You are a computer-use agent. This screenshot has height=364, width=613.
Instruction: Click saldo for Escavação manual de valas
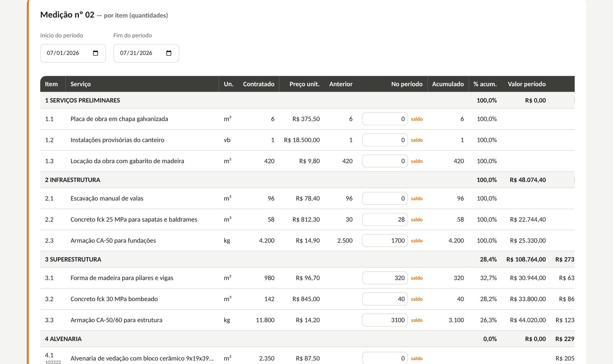tap(416, 198)
